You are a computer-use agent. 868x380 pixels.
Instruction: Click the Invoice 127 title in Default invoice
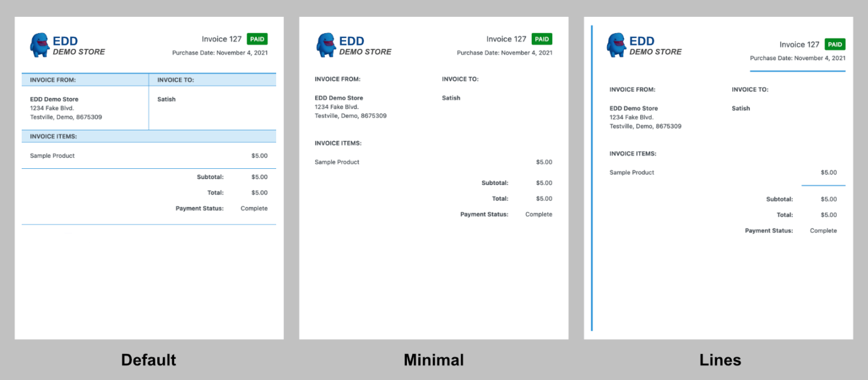coord(221,39)
